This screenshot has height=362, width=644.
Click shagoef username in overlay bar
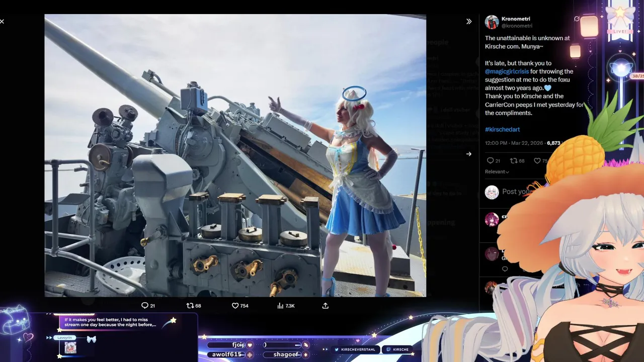pos(285,354)
